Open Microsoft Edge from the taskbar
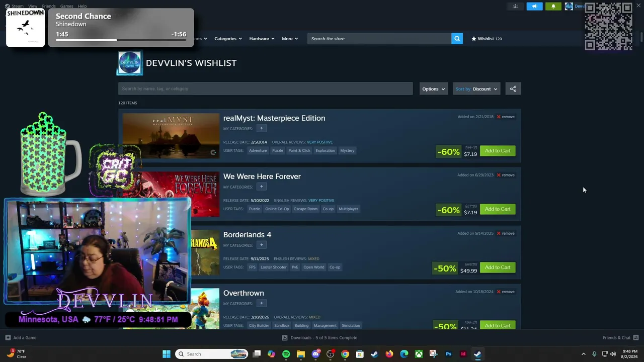The width and height of the screenshot is (644, 362). pyautogui.click(x=404, y=354)
